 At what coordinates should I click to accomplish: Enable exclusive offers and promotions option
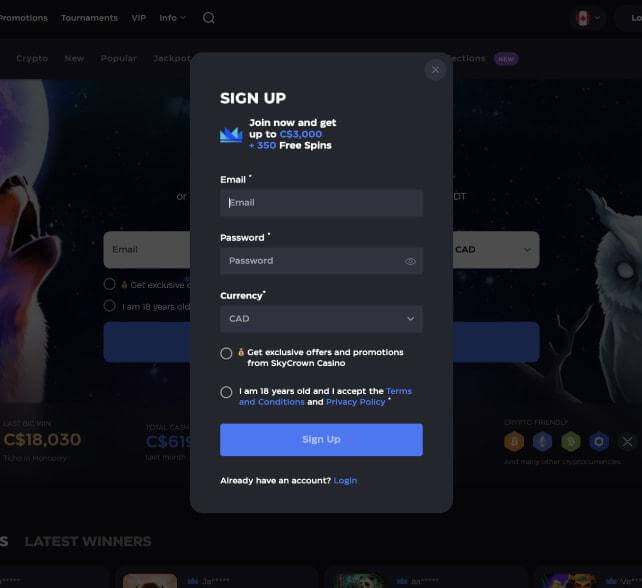[226, 353]
